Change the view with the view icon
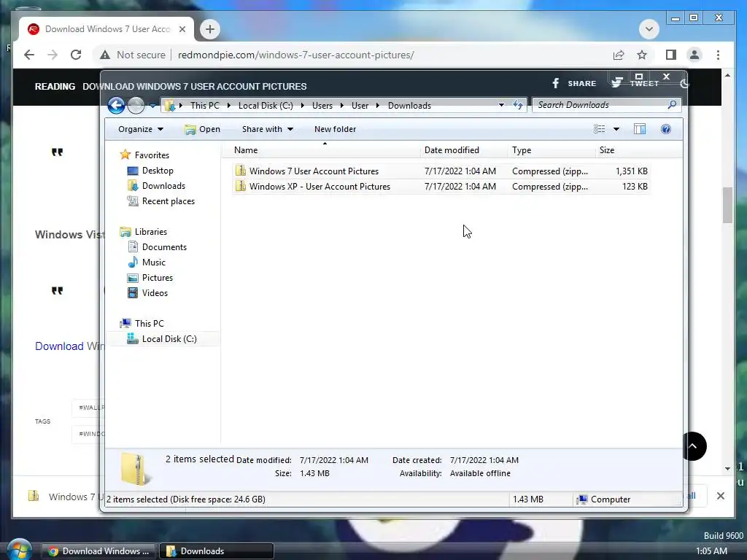747x560 pixels. tap(600, 129)
